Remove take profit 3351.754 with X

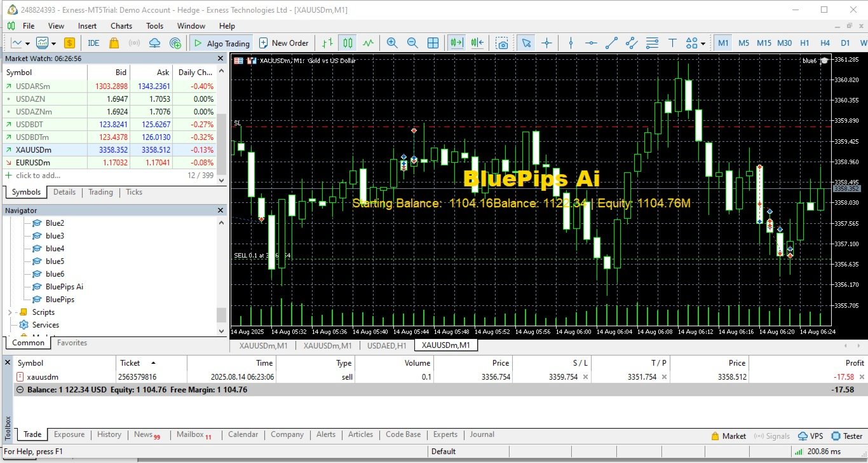[x=665, y=377]
